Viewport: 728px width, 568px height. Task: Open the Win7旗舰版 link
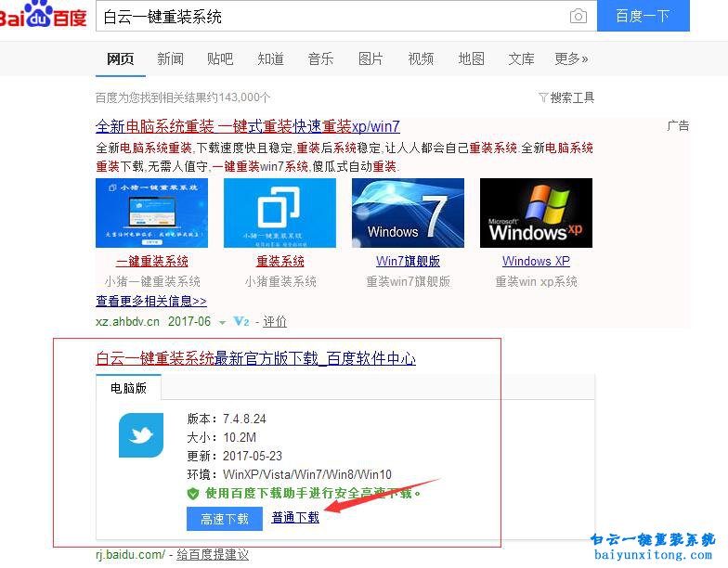[x=409, y=262]
